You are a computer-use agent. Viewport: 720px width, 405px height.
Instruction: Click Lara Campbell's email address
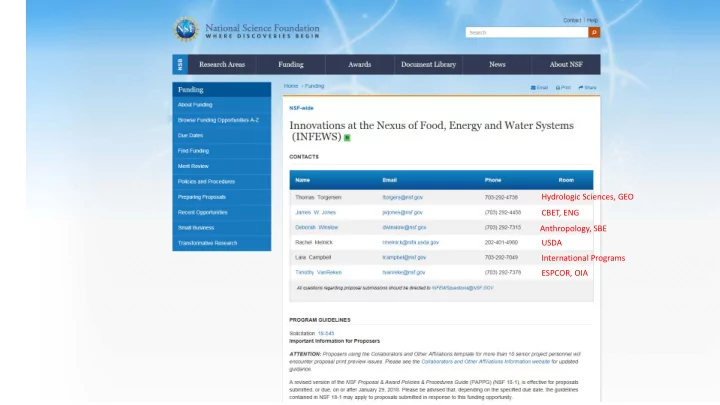[x=404, y=258]
